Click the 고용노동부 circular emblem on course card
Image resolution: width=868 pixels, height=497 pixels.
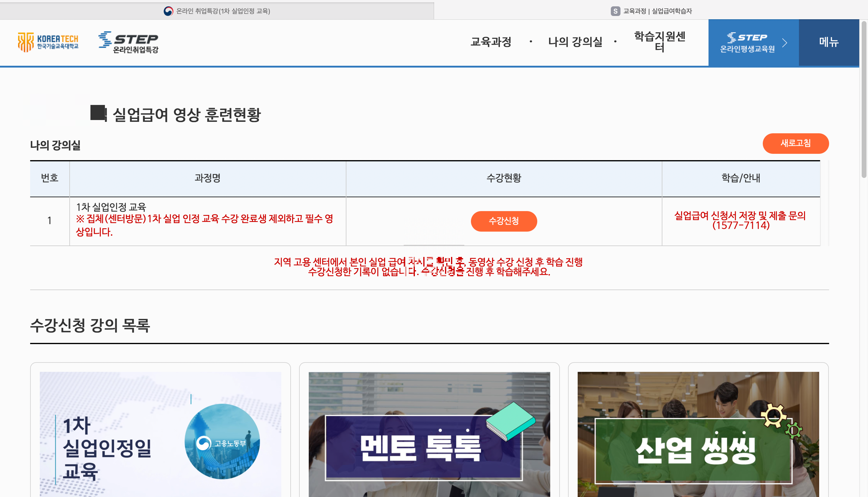[x=222, y=442]
